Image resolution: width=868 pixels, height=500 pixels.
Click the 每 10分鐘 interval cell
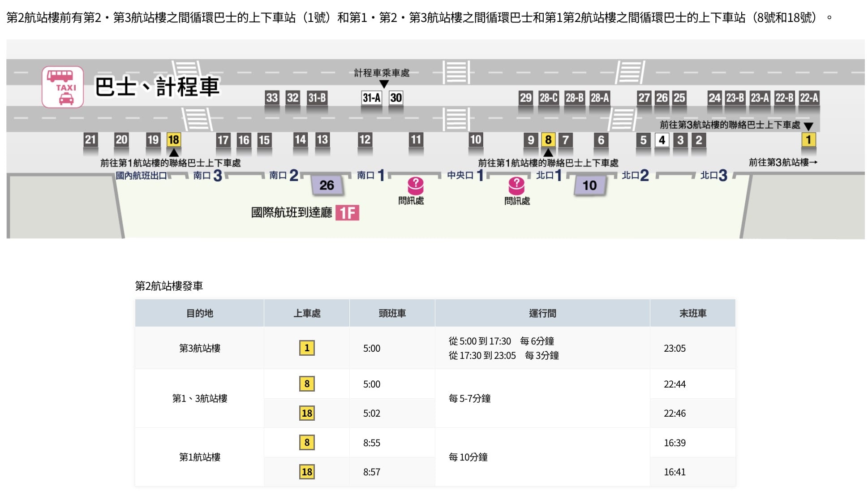coord(542,457)
